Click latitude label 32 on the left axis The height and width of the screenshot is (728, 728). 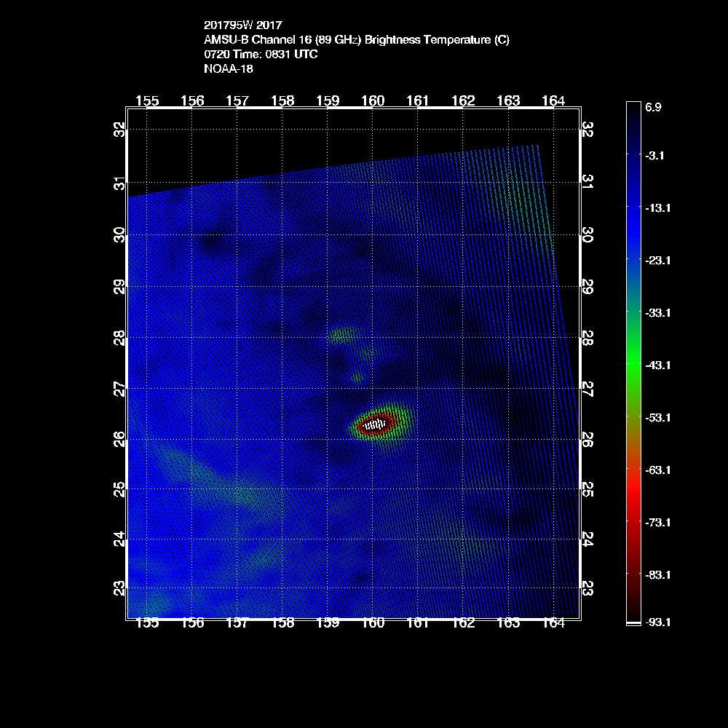120,130
